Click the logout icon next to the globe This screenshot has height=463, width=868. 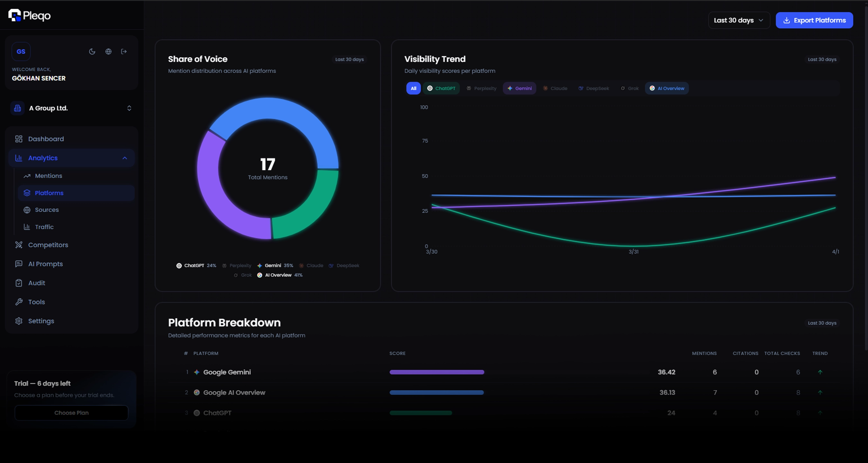(124, 51)
